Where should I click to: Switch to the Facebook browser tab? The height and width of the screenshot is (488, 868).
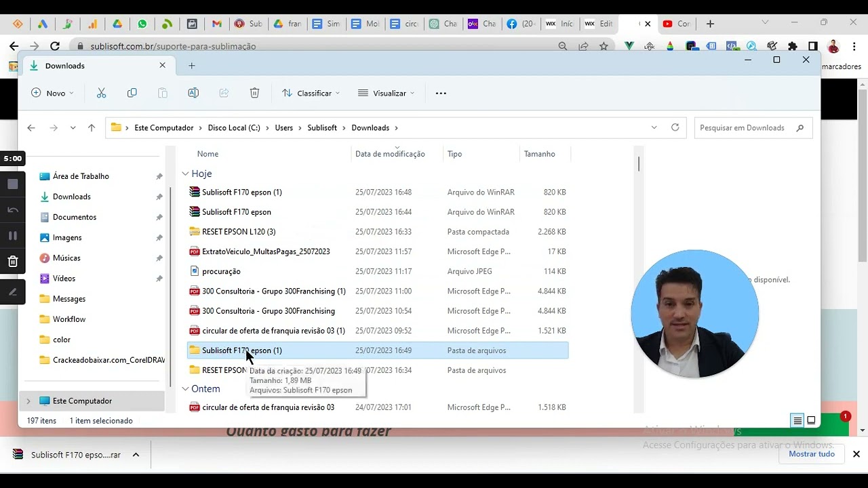point(521,24)
